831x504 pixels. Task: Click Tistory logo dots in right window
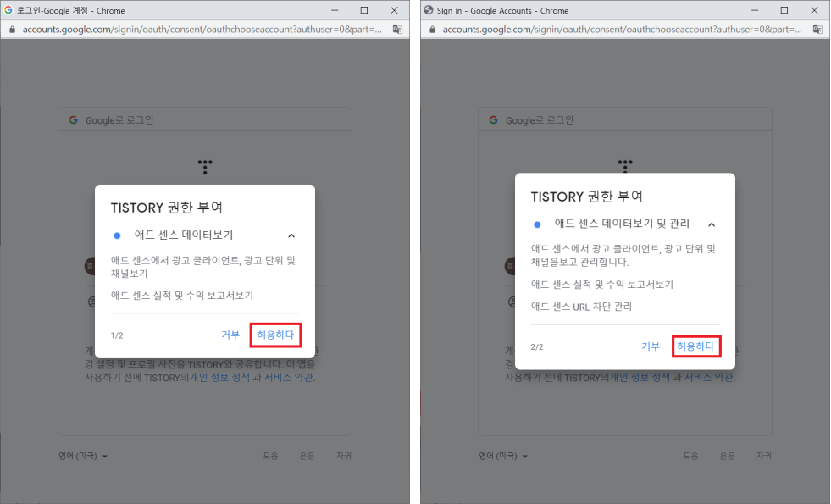pos(625,165)
